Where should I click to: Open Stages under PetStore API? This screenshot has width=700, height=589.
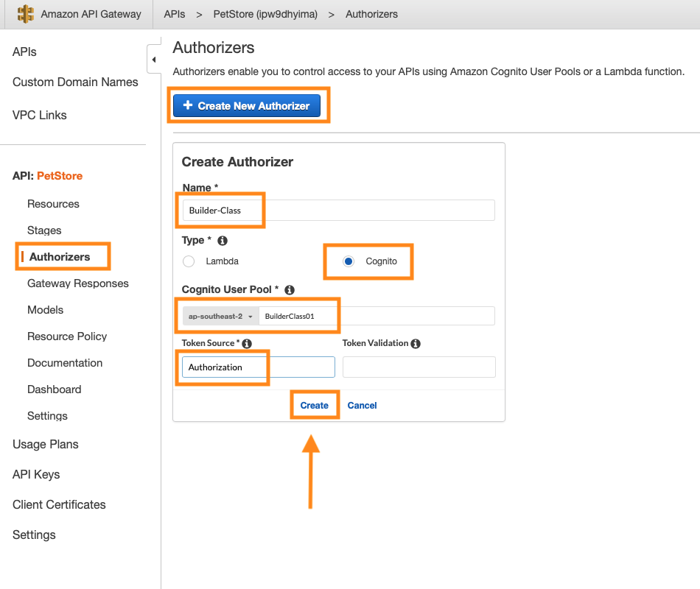(44, 230)
